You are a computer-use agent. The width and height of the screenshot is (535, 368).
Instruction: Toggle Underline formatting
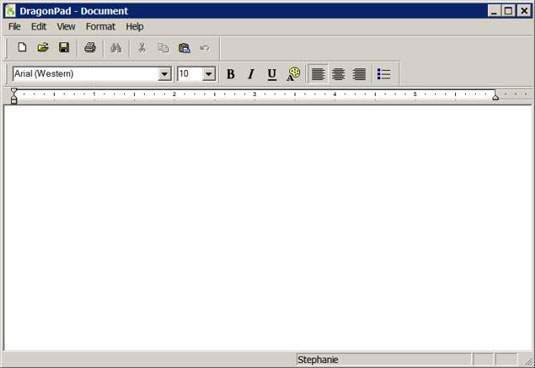coord(272,74)
